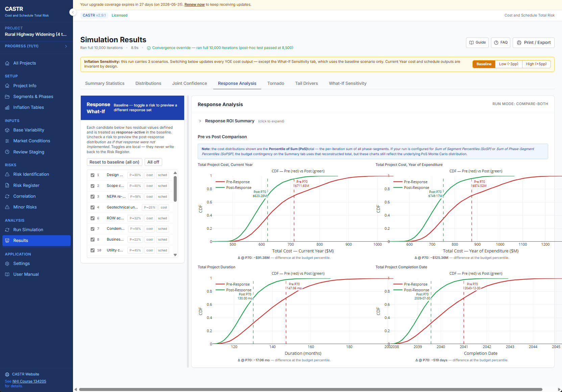Uncheck risk 10 Utility checkbox
This screenshot has height=392, width=562.
(x=93, y=250)
